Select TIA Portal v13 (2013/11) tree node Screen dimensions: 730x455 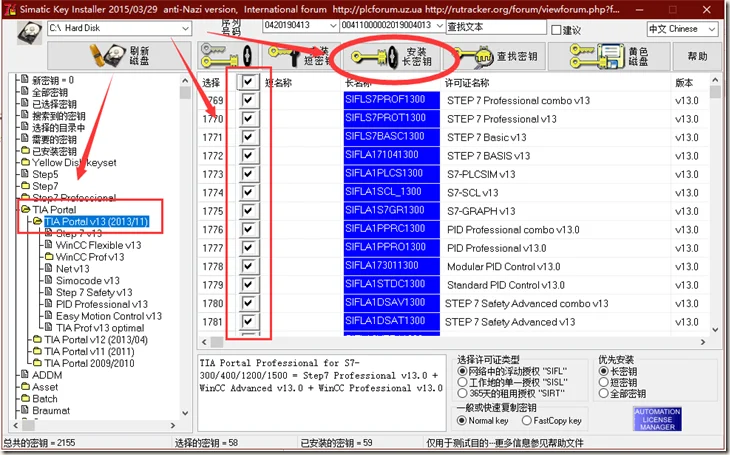(x=96, y=221)
